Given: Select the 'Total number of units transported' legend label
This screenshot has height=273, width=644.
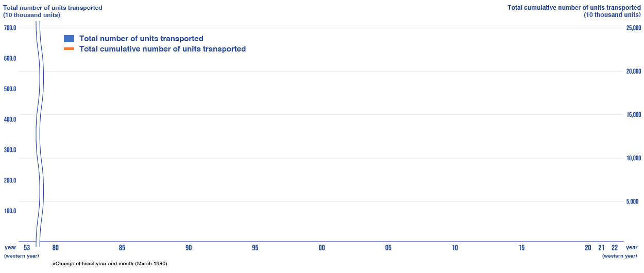Looking at the screenshot, I should (x=141, y=39).
